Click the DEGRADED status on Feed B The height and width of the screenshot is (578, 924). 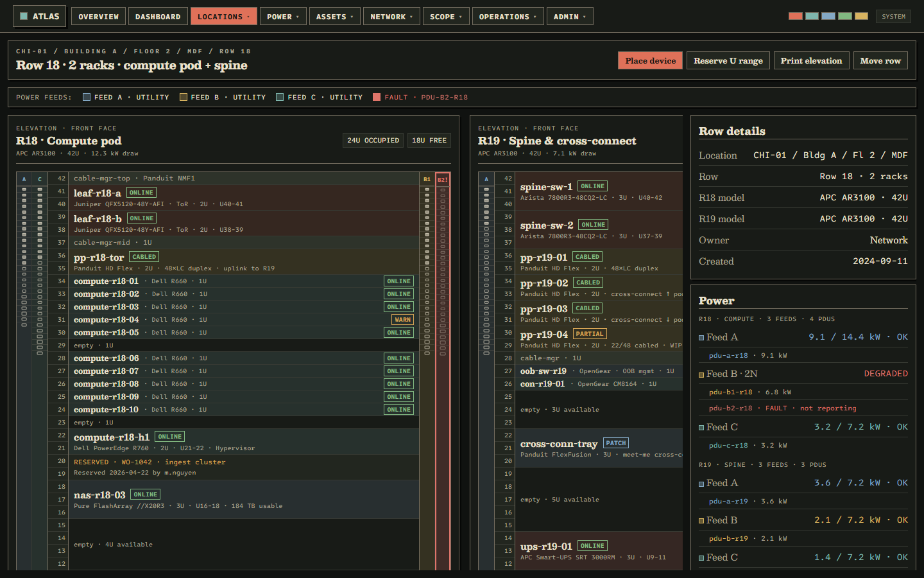click(x=886, y=374)
